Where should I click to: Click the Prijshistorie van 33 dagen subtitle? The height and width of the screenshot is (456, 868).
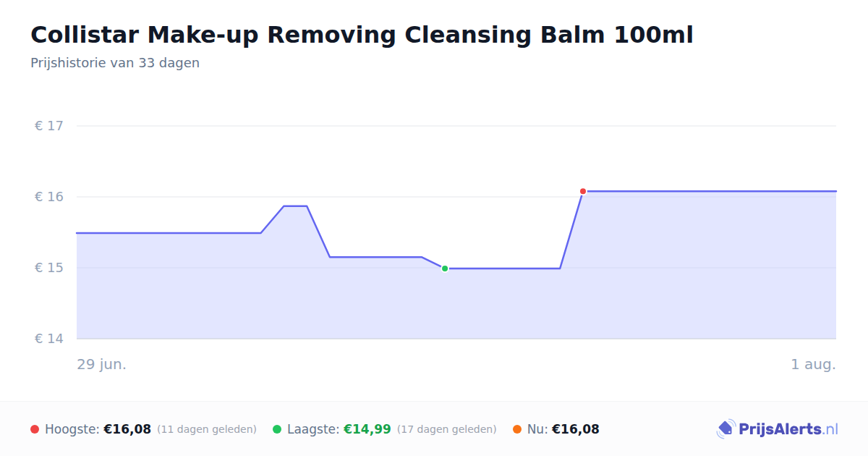point(115,63)
